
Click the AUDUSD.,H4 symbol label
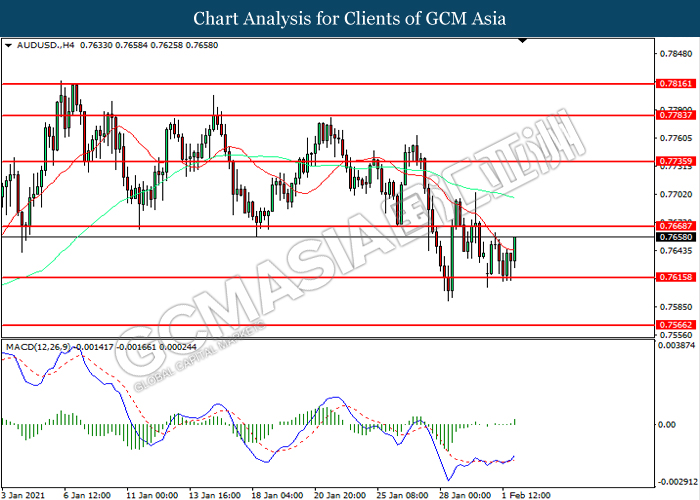(46, 45)
